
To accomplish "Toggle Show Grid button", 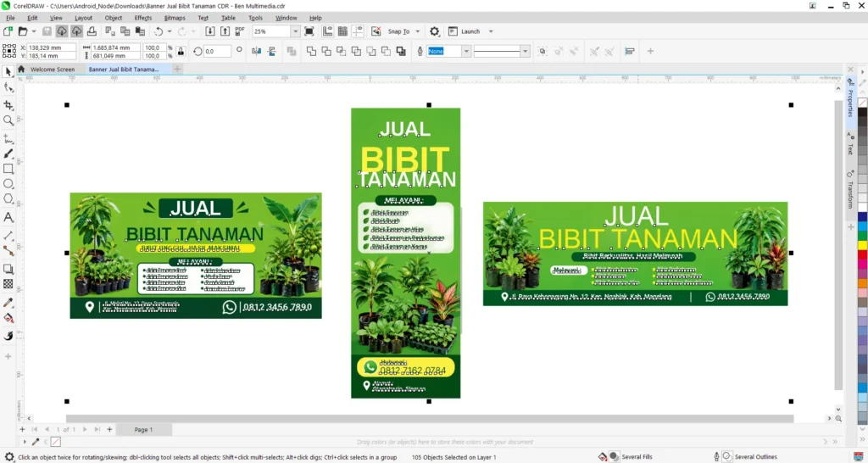I will (342, 31).
